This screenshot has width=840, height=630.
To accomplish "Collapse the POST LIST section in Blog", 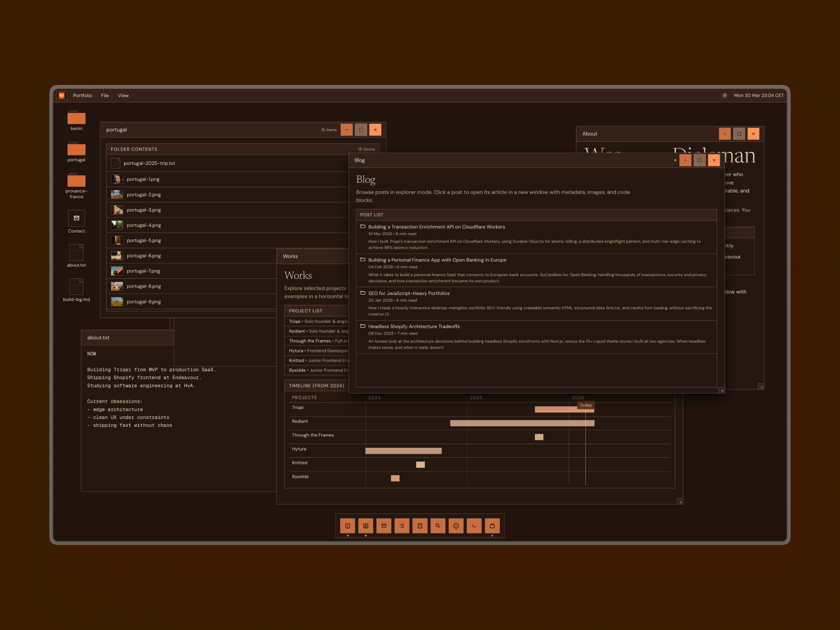I will coord(371,215).
